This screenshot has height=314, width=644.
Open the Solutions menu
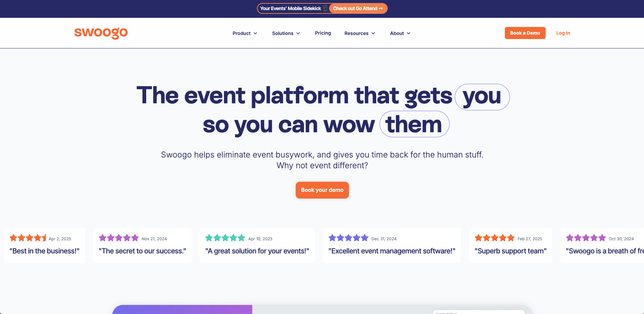(x=286, y=33)
